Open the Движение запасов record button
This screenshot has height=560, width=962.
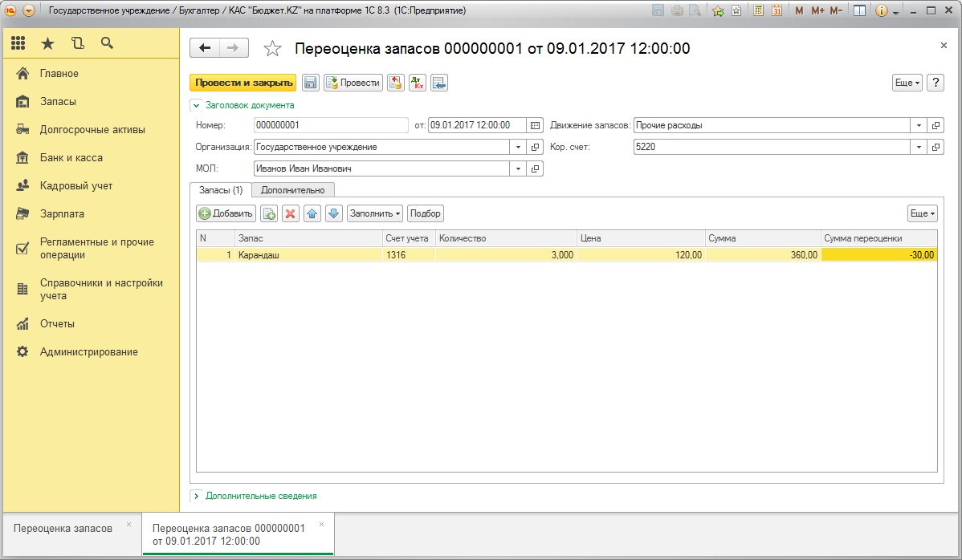pyautogui.click(x=936, y=125)
